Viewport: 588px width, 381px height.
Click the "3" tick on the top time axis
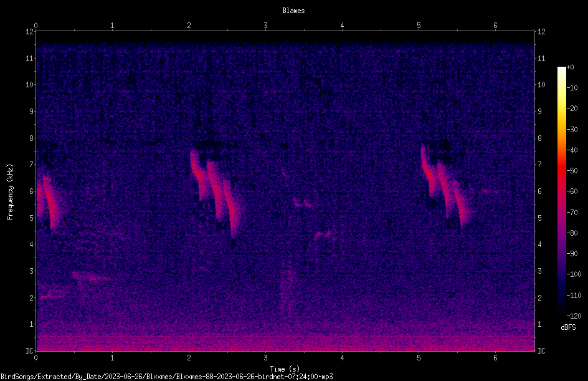265,26
